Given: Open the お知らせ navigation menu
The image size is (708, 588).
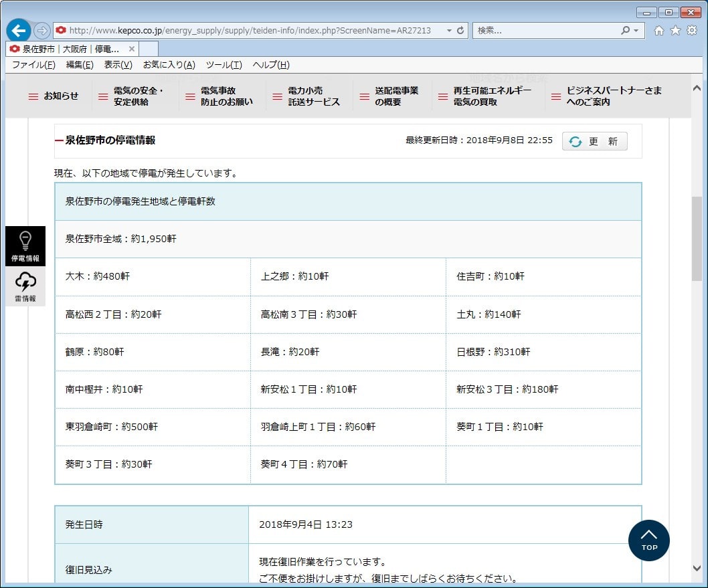Looking at the screenshot, I should 54,96.
